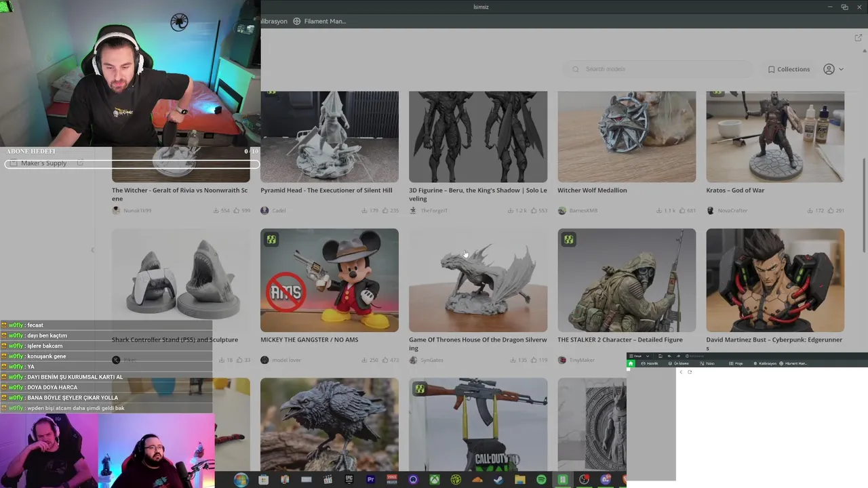The image size is (868, 488).
Task: Open David Martinez Bust thumbnail
Action: point(775,280)
